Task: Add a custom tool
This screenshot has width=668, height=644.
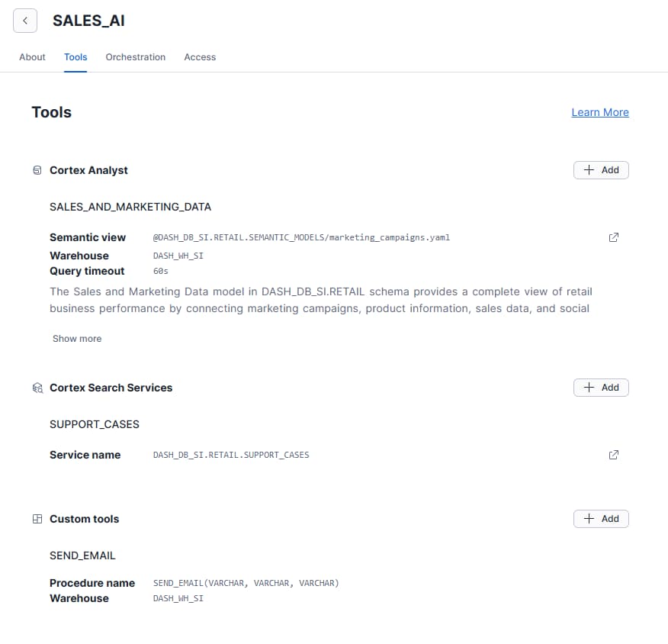Action: pos(601,519)
